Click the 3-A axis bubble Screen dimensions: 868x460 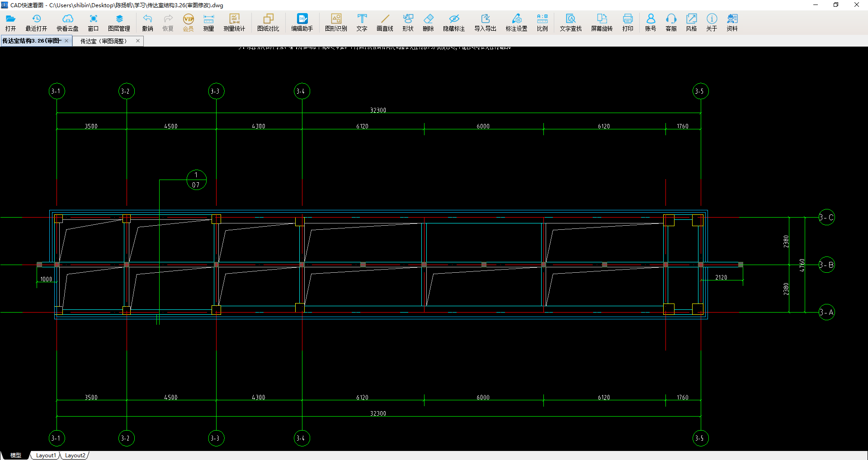click(826, 312)
